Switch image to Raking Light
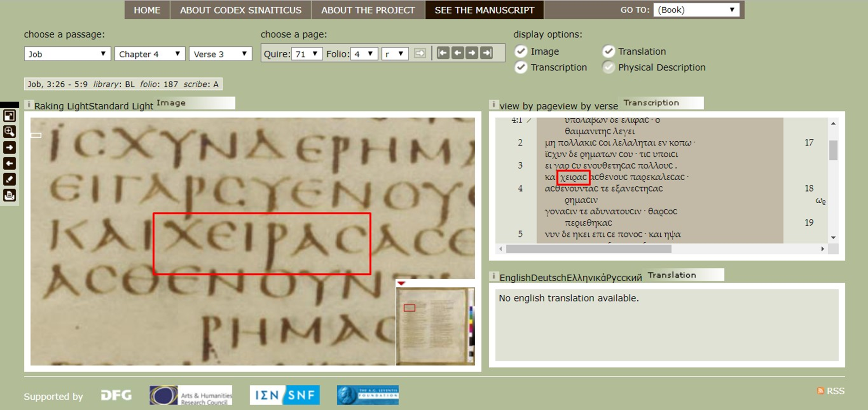This screenshot has height=410, width=868. point(62,106)
